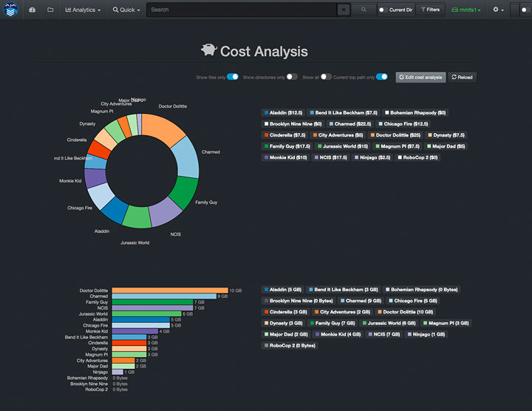
Task: Toggle Major Dad (2 GB) legend item
Action: (286, 335)
